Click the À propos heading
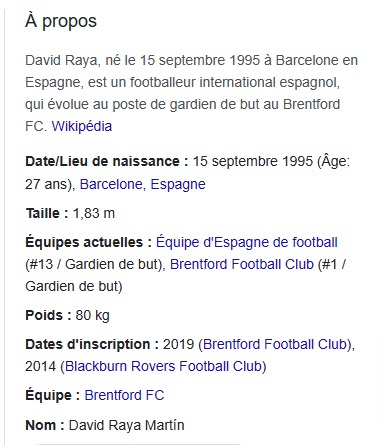This screenshot has height=445, width=379. pyautogui.click(x=61, y=21)
